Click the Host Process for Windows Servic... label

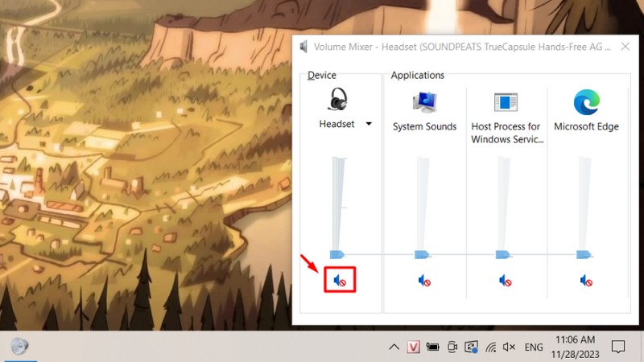click(507, 133)
